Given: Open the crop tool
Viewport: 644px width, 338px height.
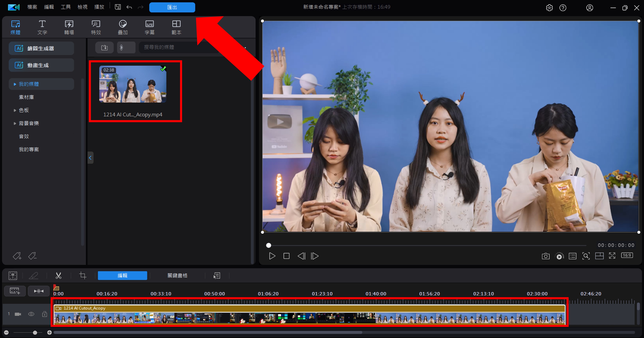Looking at the screenshot, I should click(83, 276).
